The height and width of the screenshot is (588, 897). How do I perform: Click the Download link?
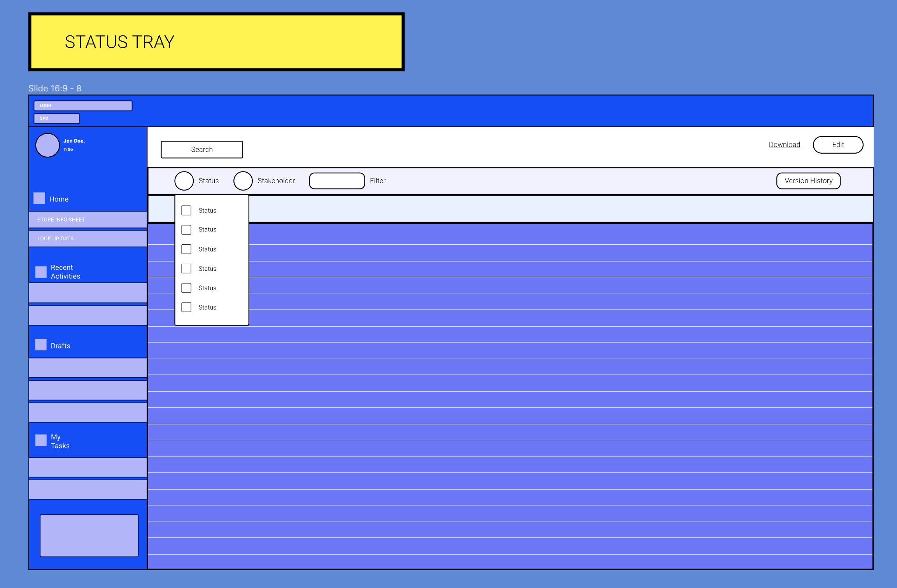click(784, 144)
